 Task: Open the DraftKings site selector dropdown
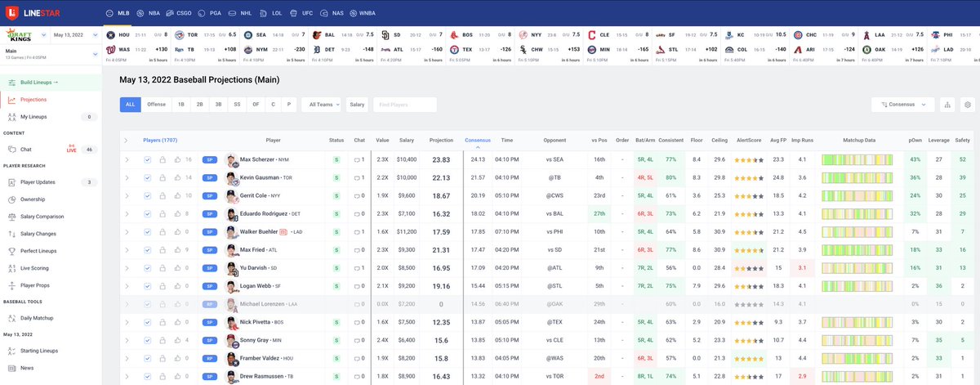tap(24, 35)
